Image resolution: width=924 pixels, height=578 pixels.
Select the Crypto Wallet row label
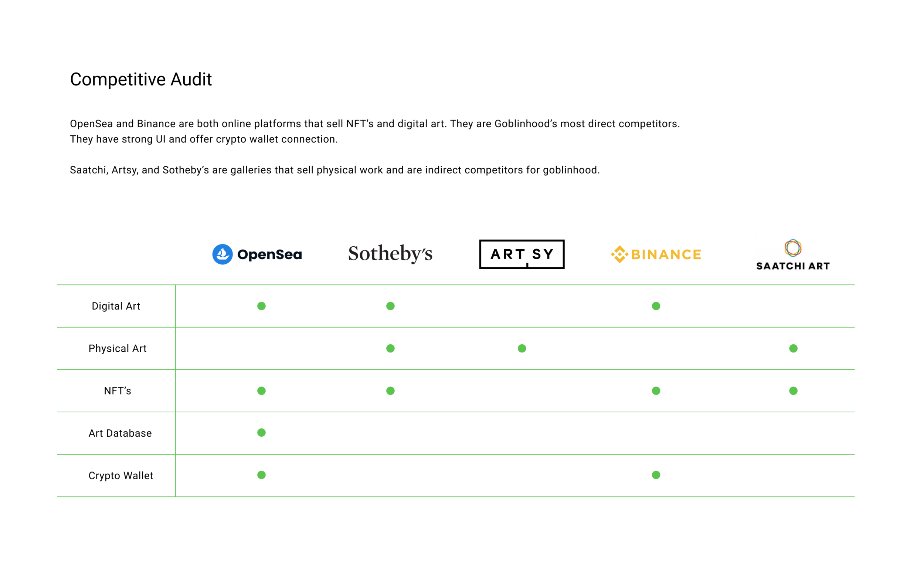121,476
